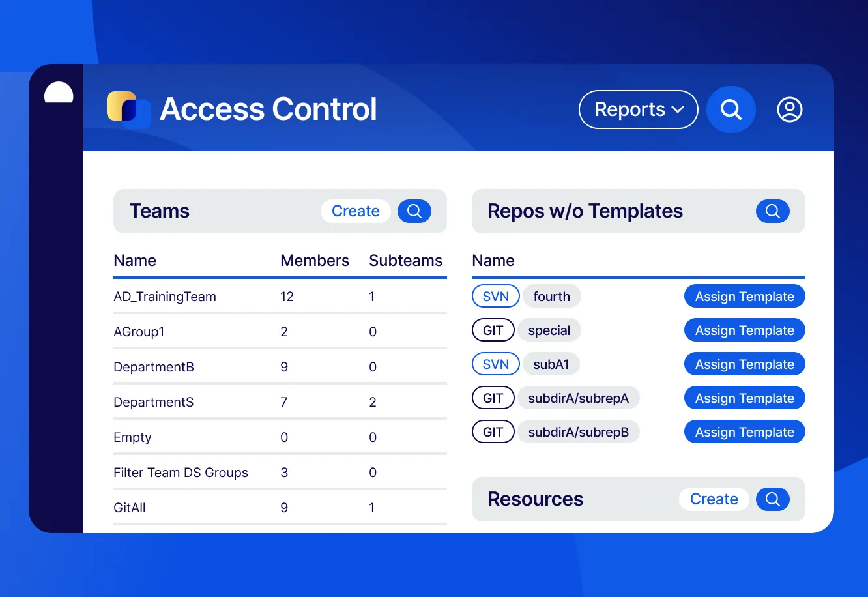Screen dimensions: 868x597
Task: Click Create in the Resources panel
Action: pyautogui.click(x=714, y=499)
